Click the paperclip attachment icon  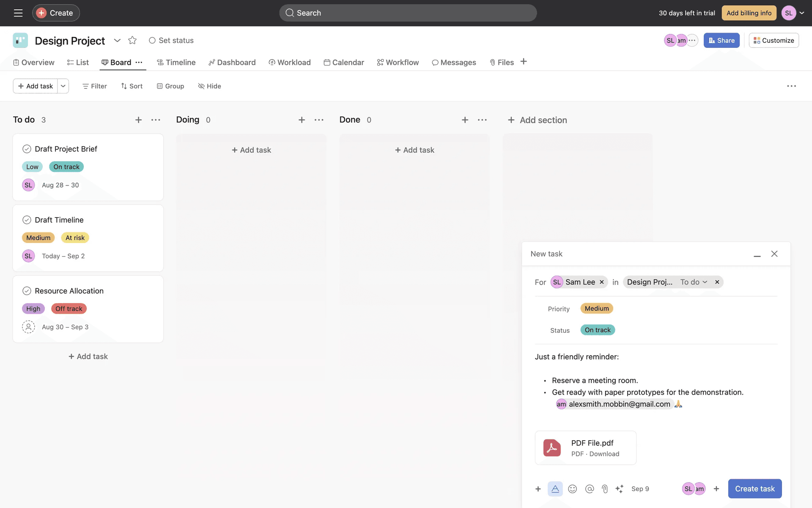click(x=605, y=489)
